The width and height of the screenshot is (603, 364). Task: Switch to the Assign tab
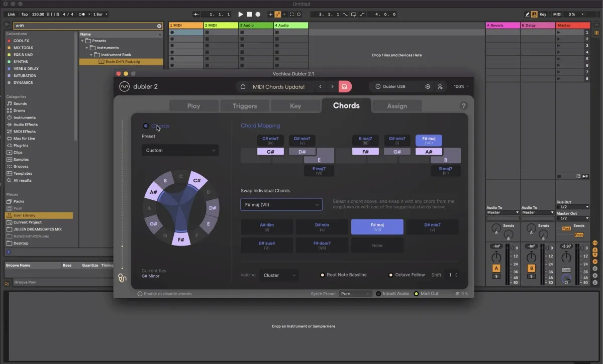click(x=397, y=106)
